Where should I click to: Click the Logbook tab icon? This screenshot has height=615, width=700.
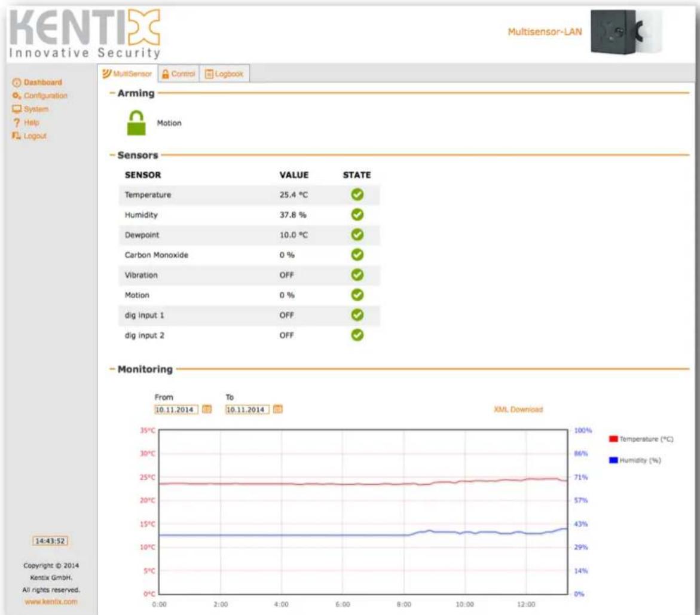209,74
